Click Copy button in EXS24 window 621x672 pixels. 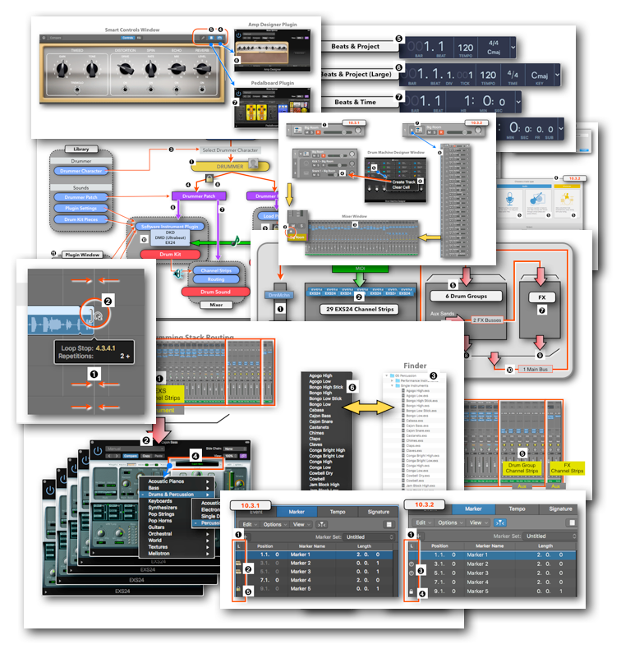point(146,456)
